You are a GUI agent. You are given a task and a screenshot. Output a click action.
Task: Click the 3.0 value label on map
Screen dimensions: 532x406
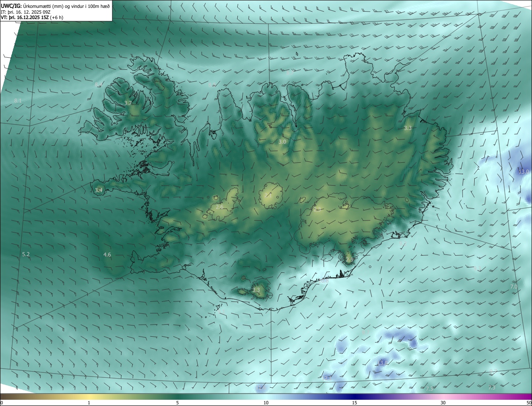[282, 142]
